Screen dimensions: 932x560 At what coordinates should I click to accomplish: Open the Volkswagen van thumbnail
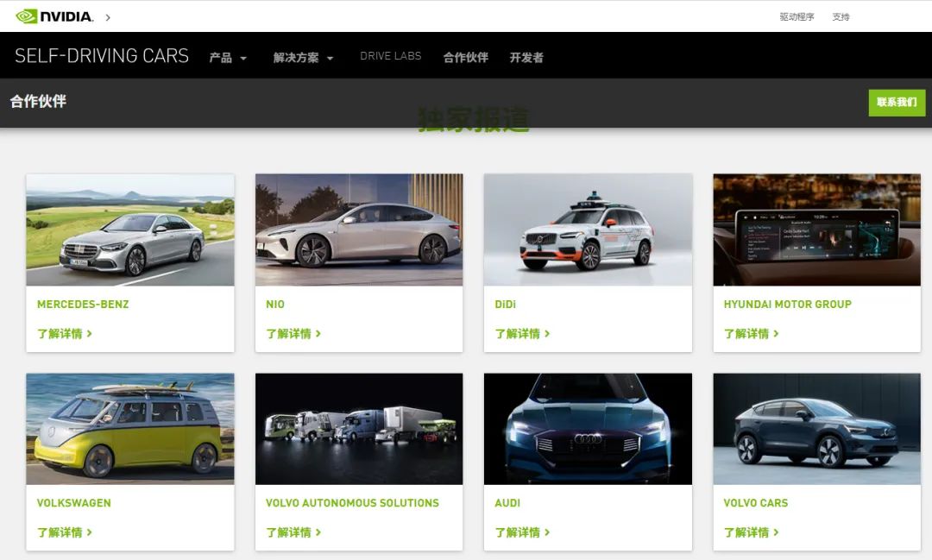(130, 429)
